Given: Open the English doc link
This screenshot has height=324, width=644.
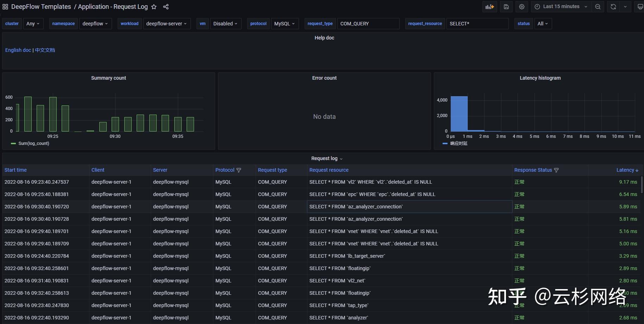Looking at the screenshot, I should point(18,50).
